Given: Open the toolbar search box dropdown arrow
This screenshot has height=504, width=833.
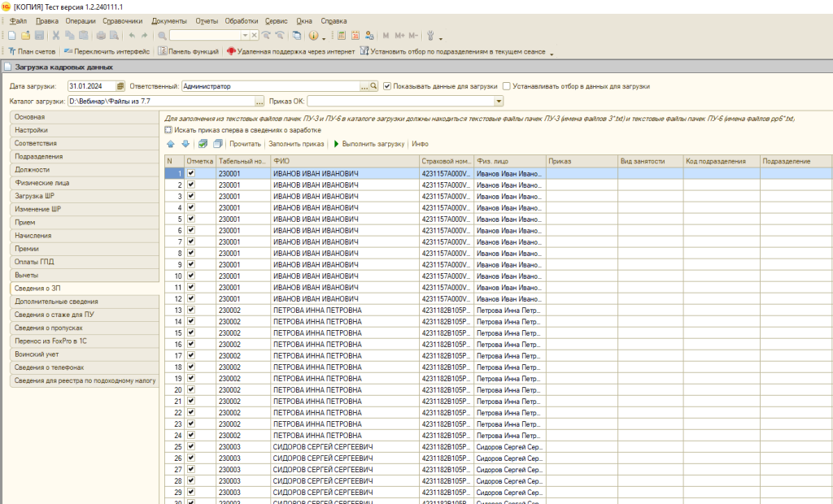Looking at the screenshot, I should [245, 36].
